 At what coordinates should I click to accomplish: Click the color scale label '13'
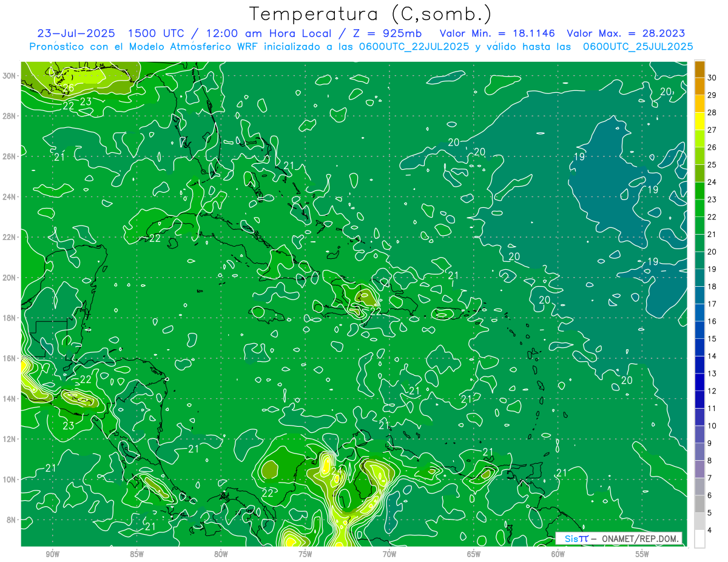712,373
